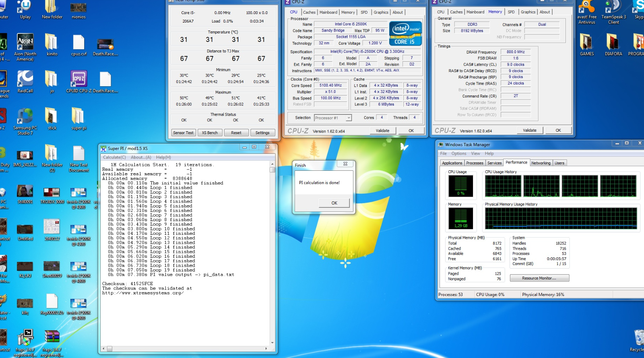Viewport: 644px width, 358px height.
Task: Open the stick folder
Action: (x=52, y=119)
